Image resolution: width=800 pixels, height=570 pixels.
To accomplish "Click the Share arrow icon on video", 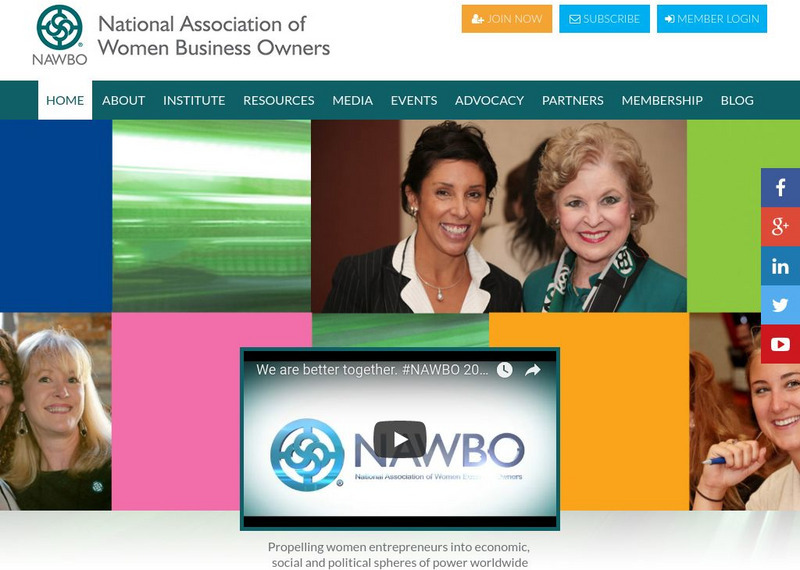I will [533, 370].
